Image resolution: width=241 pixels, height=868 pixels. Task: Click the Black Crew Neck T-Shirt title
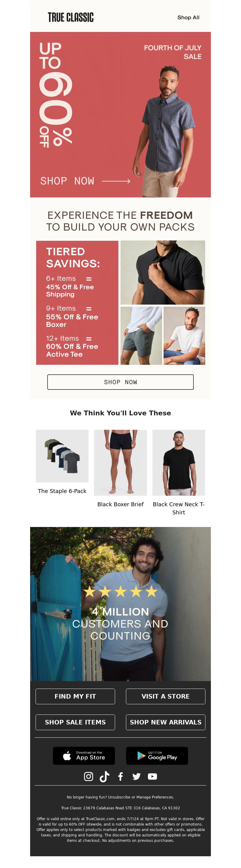coord(179,508)
